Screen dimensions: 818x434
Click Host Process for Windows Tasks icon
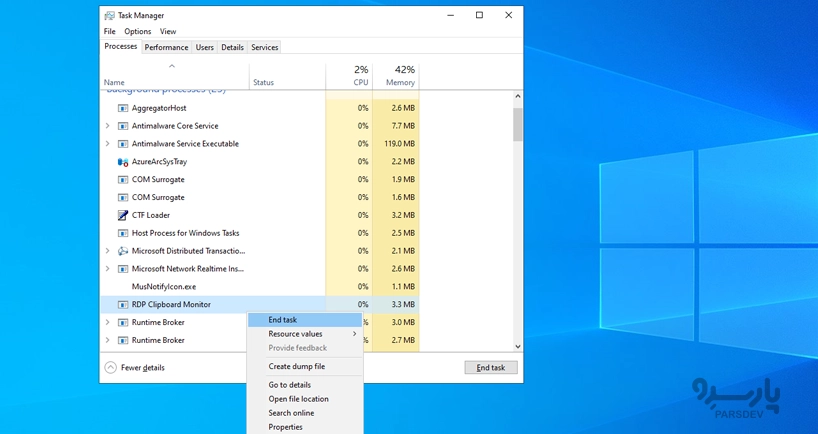tap(123, 233)
